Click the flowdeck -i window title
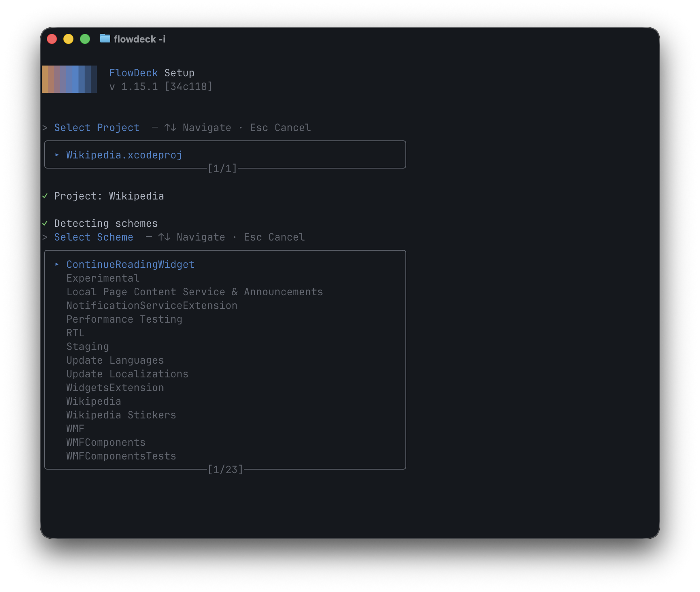 140,39
